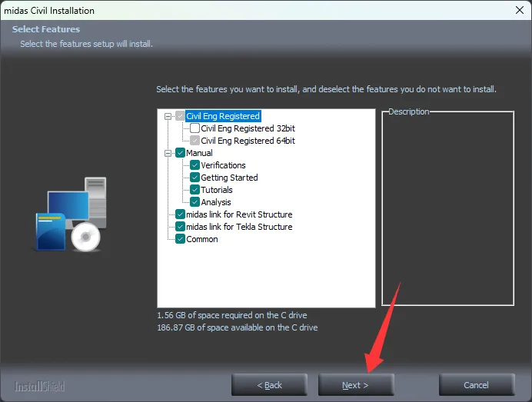Select the Verifications tree label
This screenshot has height=402, width=532.
(223, 165)
